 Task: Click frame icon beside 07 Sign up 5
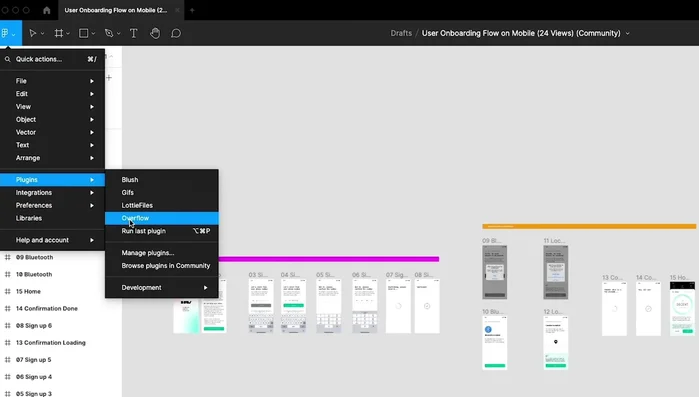pyautogui.click(x=8, y=360)
